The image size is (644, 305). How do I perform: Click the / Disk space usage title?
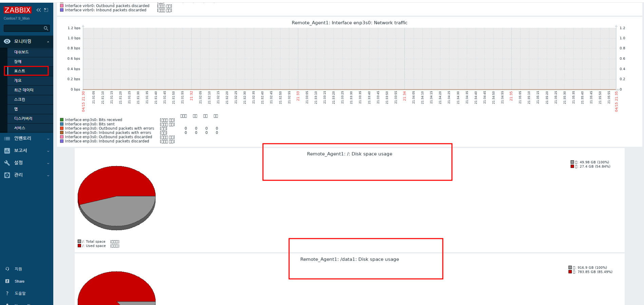349,154
